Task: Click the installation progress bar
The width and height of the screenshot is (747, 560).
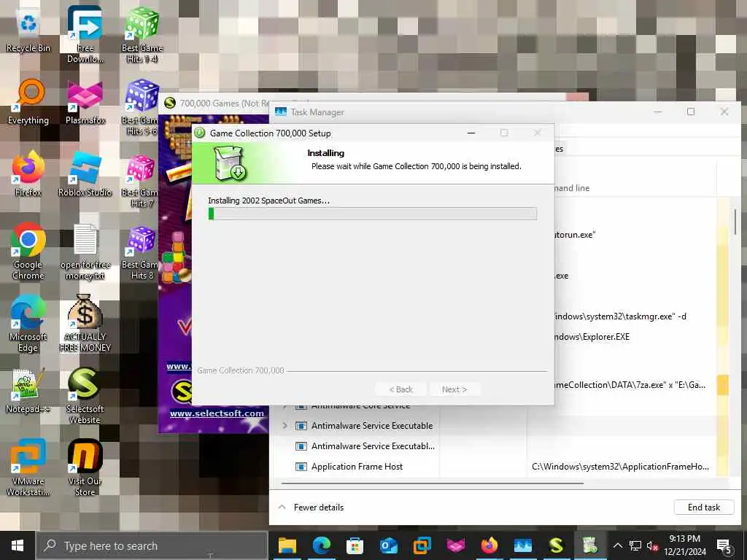Action: point(373,214)
